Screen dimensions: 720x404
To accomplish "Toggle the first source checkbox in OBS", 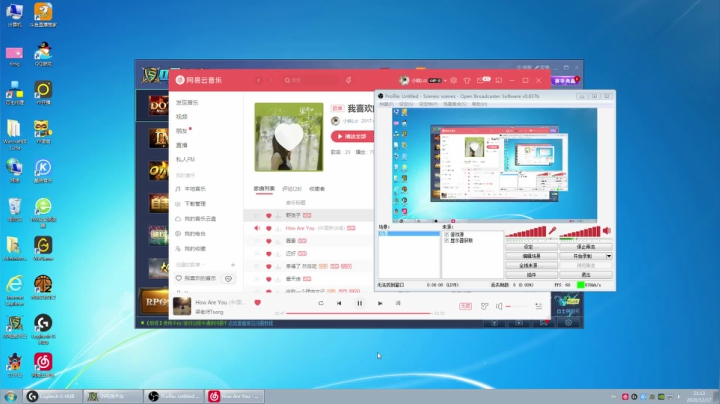I will [x=446, y=234].
